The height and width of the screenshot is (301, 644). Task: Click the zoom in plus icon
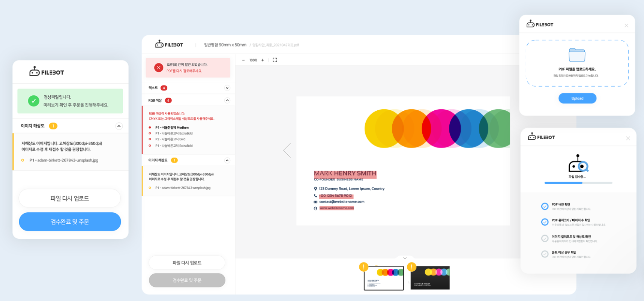(x=263, y=60)
